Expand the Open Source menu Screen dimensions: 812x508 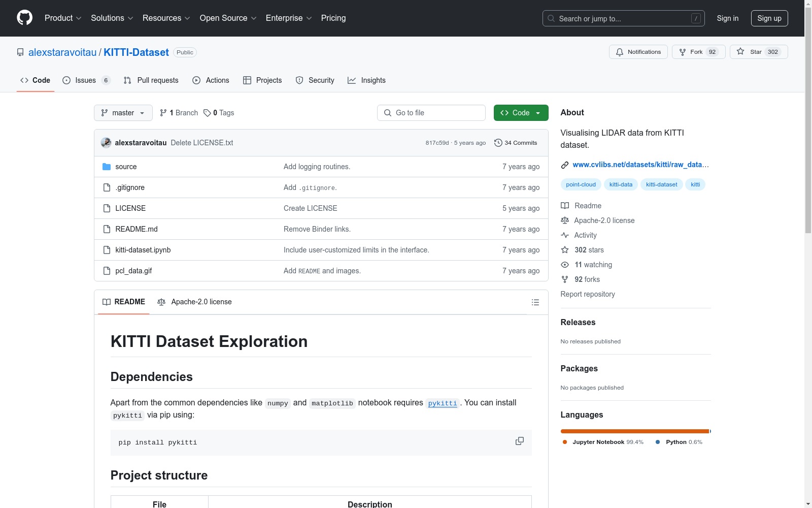(228, 18)
